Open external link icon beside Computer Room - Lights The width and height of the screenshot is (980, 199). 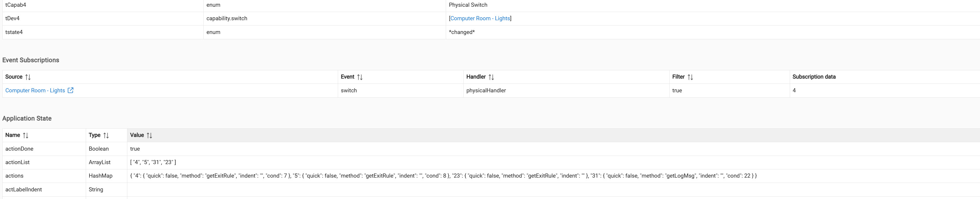[70, 90]
